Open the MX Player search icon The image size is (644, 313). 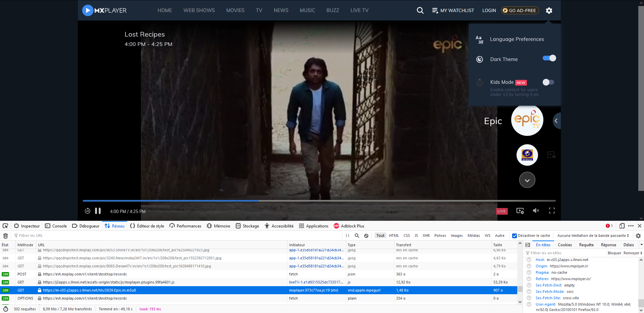click(x=420, y=10)
